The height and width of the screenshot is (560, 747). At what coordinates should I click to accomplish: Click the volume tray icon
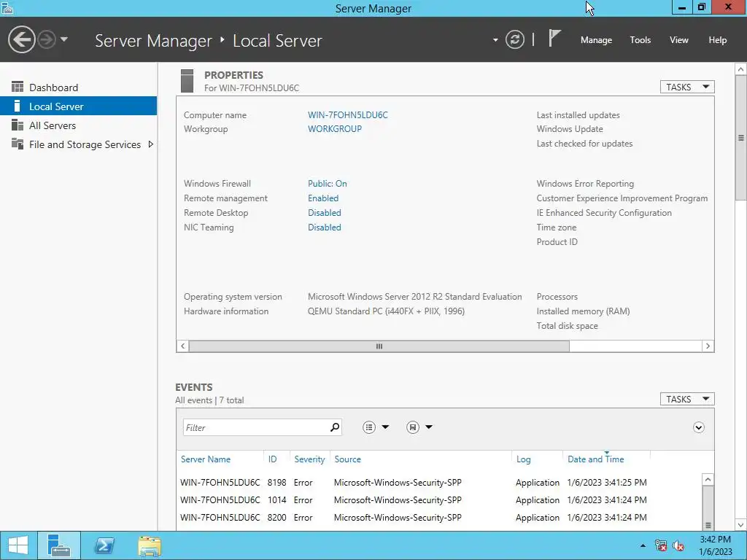coord(678,545)
